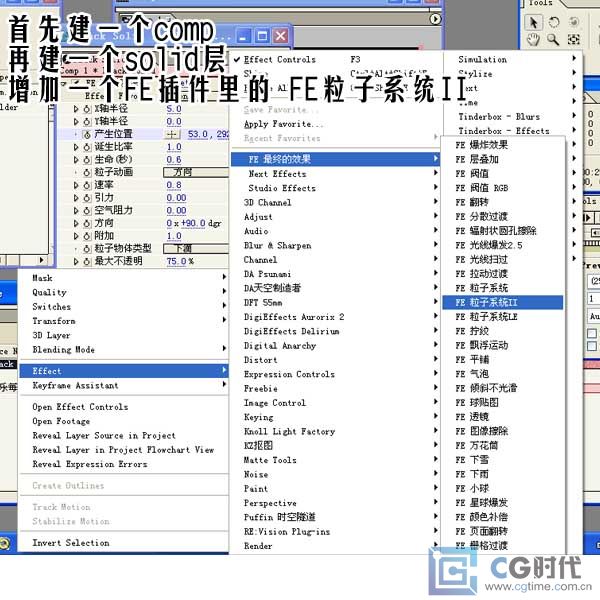Click the stopwatch for Y轴半径
Image resolution: width=600 pixels, height=600 pixels.
coord(87,122)
